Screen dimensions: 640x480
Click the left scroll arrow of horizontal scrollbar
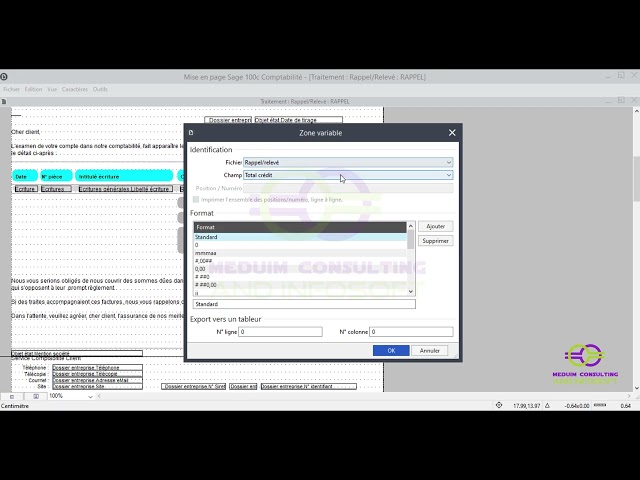click(99, 396)
